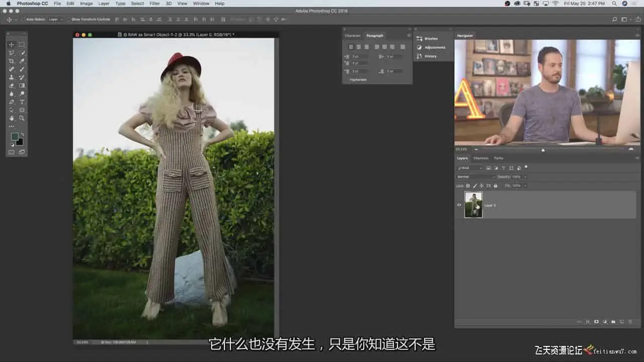Screen dimensions: 644x362
Task: Select the Rectangular Marquee tool
Action: click(x=22, y=45)
